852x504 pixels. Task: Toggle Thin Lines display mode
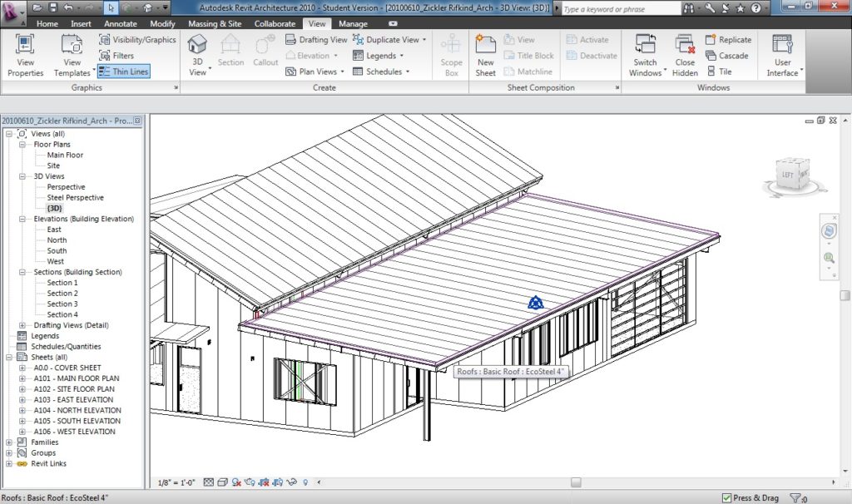point(123,72)
